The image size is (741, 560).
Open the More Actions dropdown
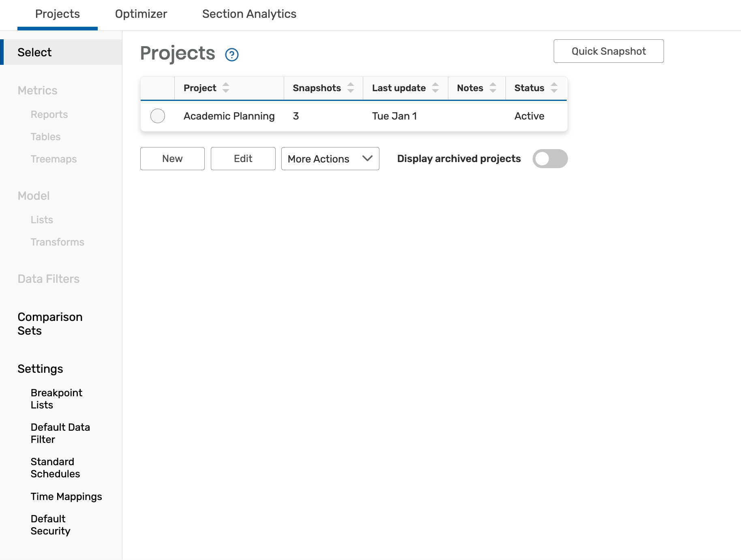click(x=330, y=158)
